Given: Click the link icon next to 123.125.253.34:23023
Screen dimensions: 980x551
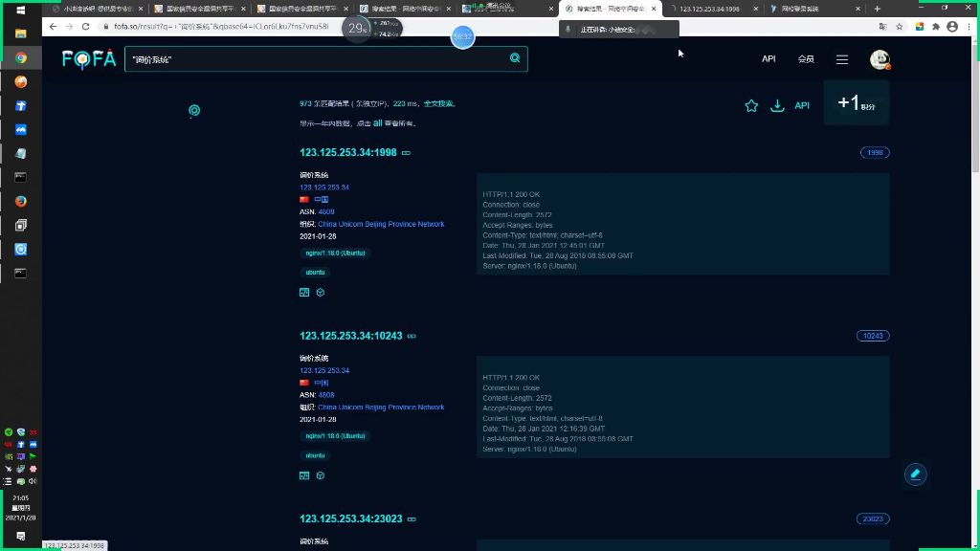Looking at the screenshot, I should pyautogui.click(x=412, y=519).
